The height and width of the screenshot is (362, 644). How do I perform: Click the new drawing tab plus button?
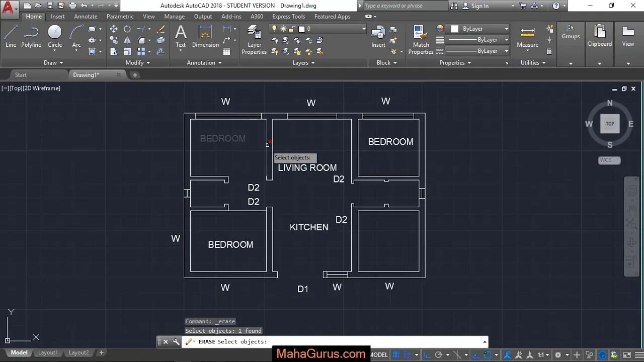click(134, 75)
